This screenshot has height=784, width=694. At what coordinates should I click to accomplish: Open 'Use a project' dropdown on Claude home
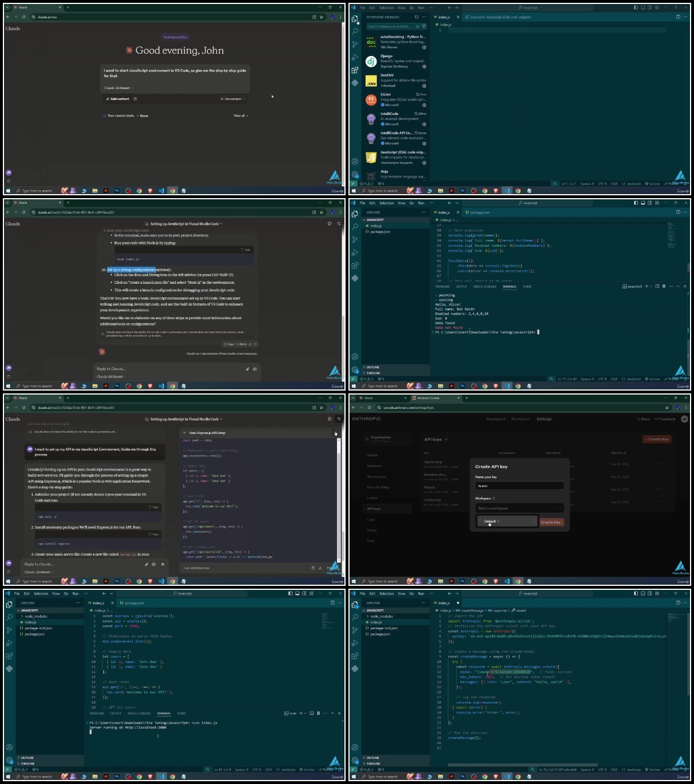point(232,99)
